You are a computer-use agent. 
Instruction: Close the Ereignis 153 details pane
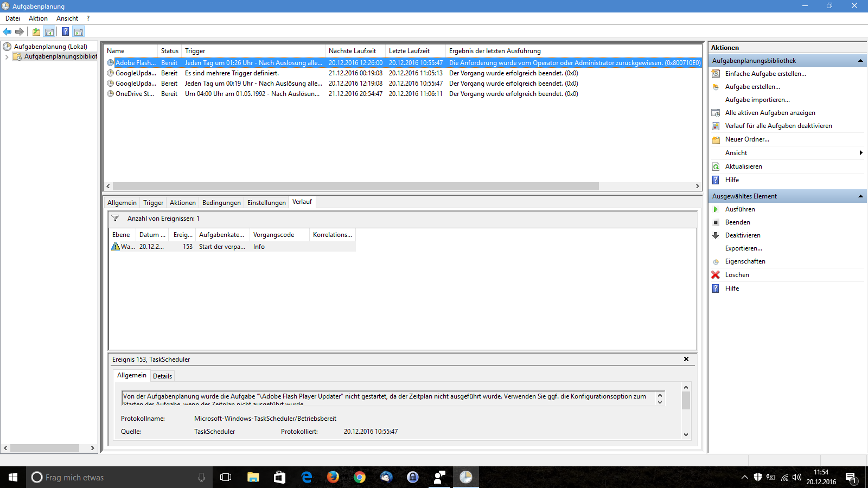(x=686, y=359)
